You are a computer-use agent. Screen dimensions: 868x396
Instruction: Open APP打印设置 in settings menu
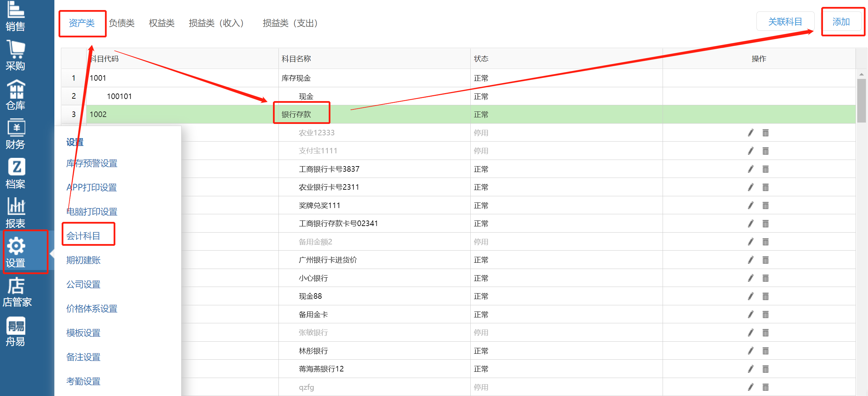[92, 187]
